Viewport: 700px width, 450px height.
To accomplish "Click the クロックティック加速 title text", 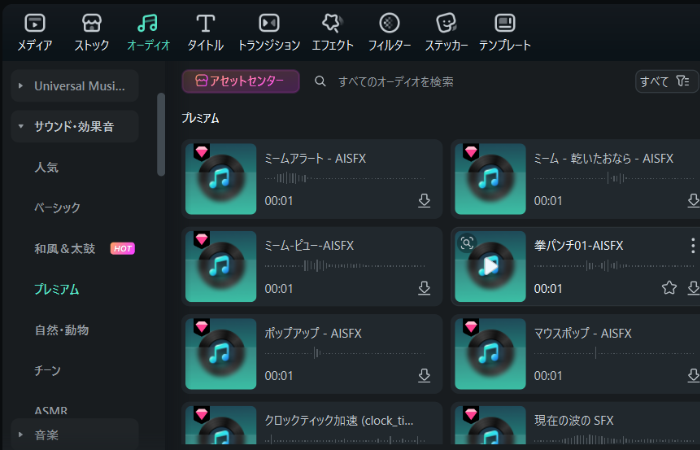I will pos(339,421).
